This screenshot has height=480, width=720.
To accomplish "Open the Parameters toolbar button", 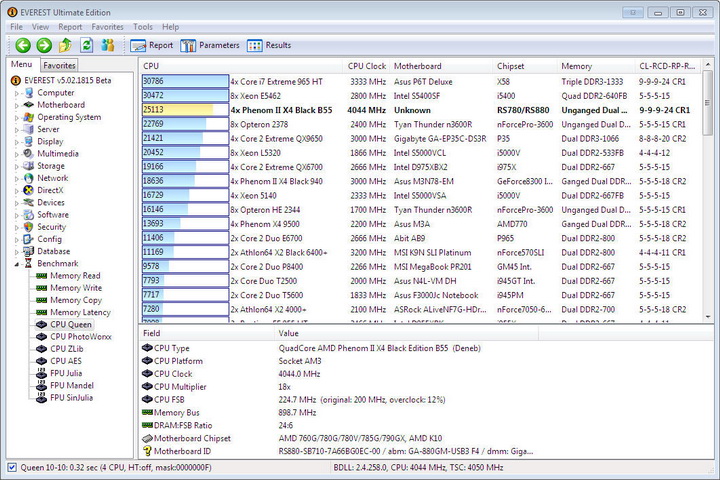I will point(210,45).
